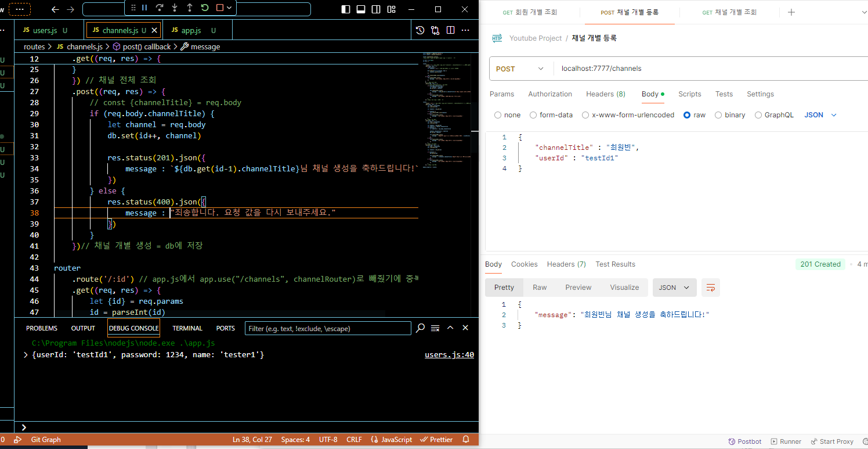868x449 pixels.
Task: Focus the debug console filter input
Action: click(x=327, y=328)
